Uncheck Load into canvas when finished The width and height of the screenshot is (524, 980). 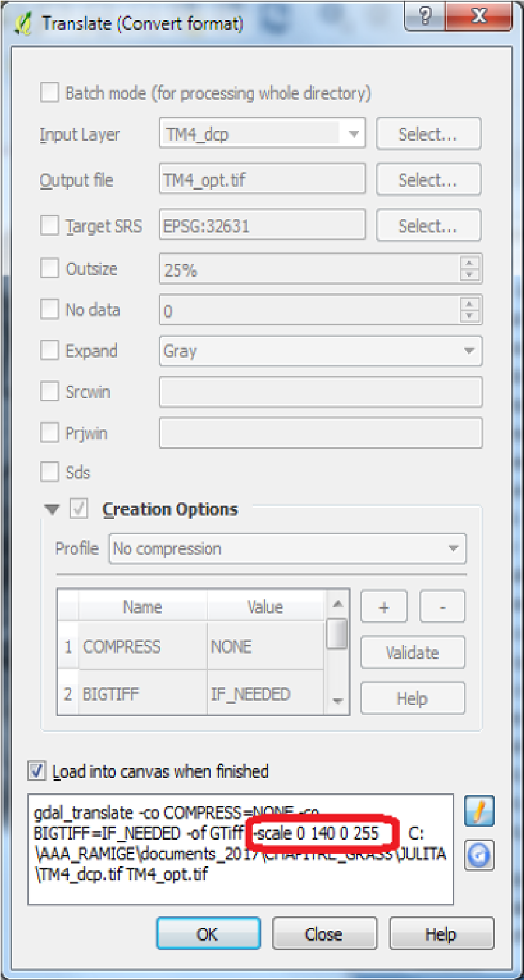pyautogui.click(x=37, y=771)
